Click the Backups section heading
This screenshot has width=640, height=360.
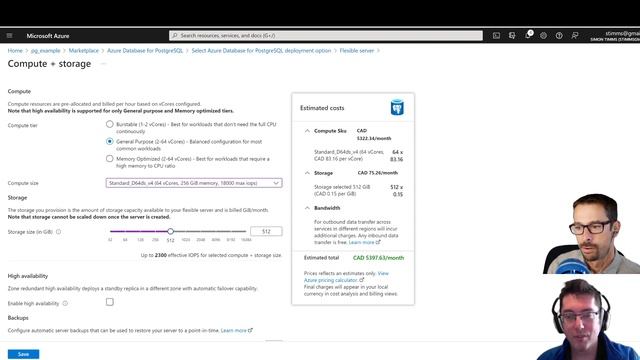(18, 318)
